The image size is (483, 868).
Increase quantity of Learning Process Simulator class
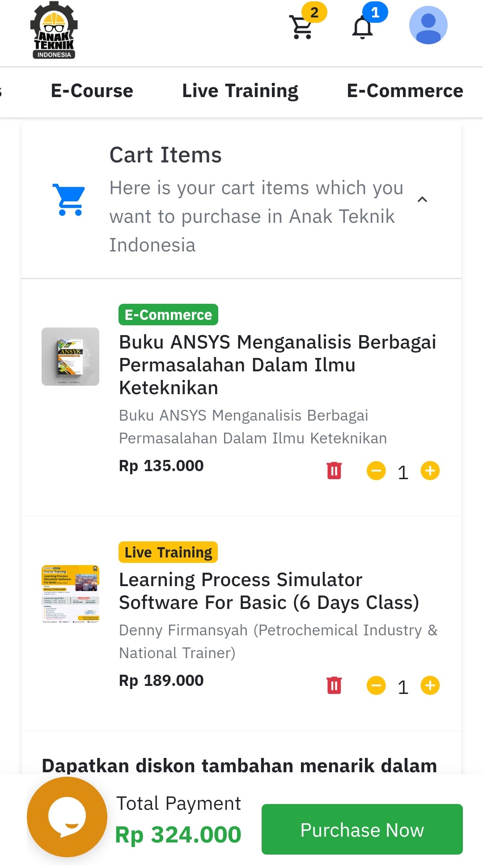[430, 685]
